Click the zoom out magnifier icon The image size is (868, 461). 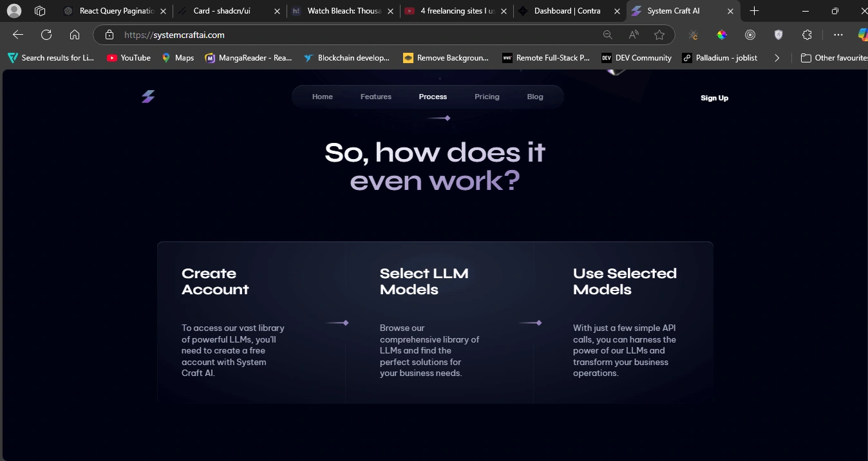607,35
